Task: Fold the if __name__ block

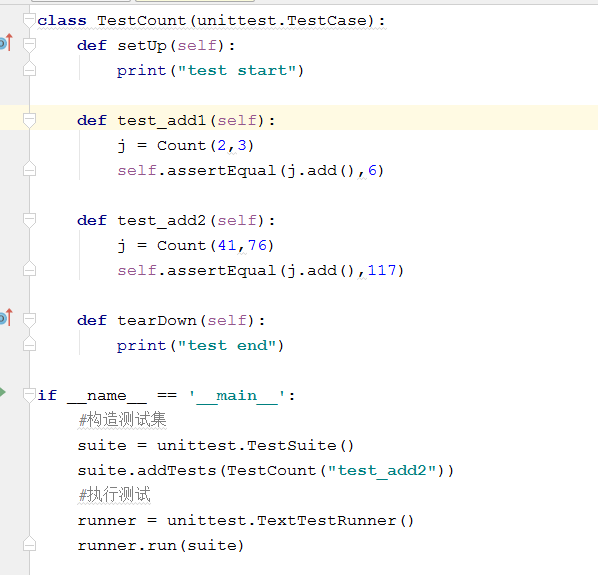Action: pos(29,395)
